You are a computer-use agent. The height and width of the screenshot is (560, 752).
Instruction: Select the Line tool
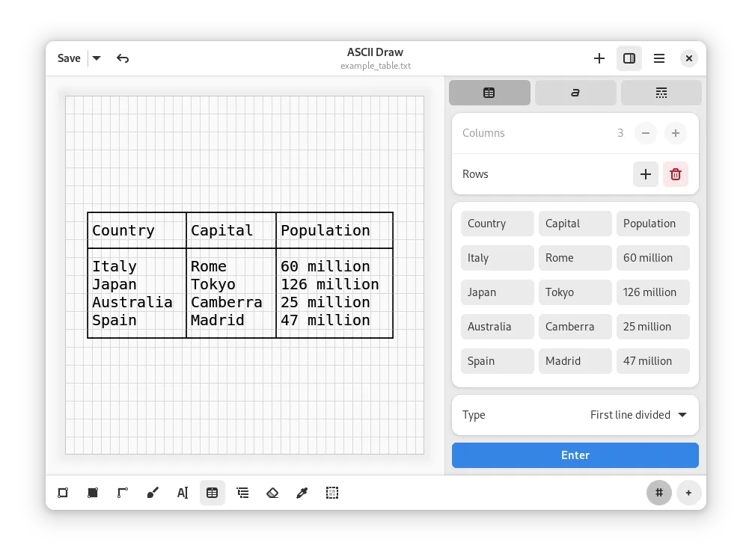click(123, 493)
